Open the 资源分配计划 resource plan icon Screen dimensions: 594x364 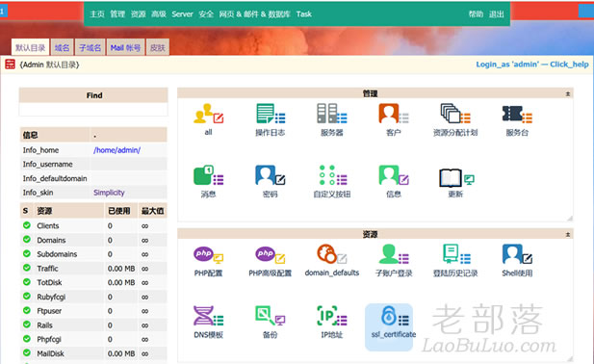[455, 114]
